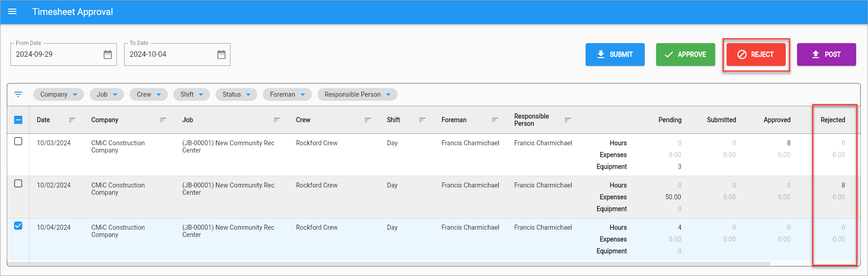Screen dimensions: 868x276
Task: Click the Submit button
Action: [x=615, y=54]
